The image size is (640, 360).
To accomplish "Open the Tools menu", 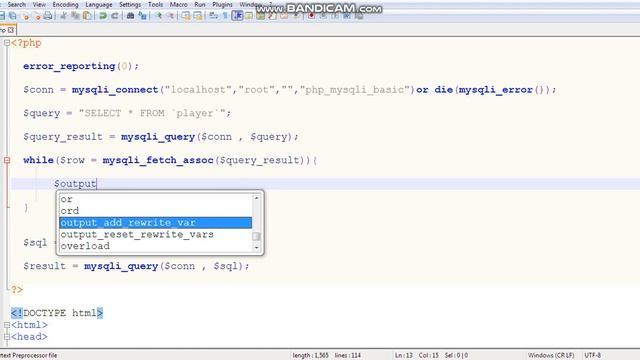I will click(x=156, y=4).
